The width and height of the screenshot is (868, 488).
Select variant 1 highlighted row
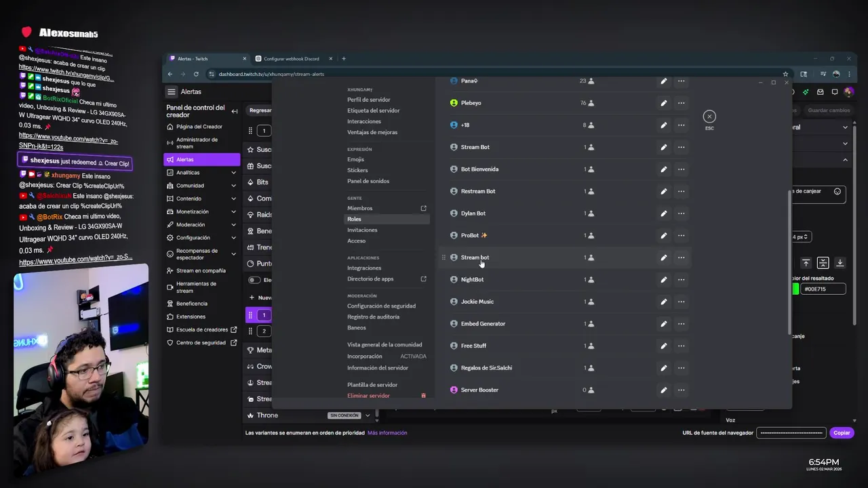coord(258,314)
